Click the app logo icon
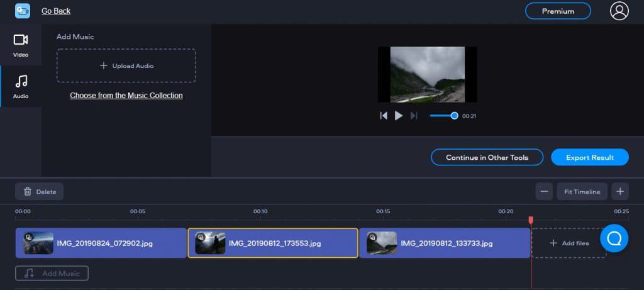644x290 pixels. (23, 11)
